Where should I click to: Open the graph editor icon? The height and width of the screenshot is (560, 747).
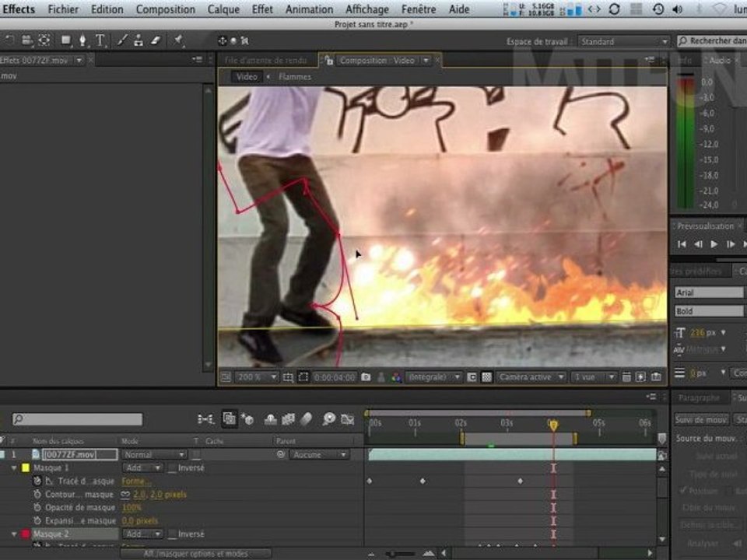[x=347, y=419]
